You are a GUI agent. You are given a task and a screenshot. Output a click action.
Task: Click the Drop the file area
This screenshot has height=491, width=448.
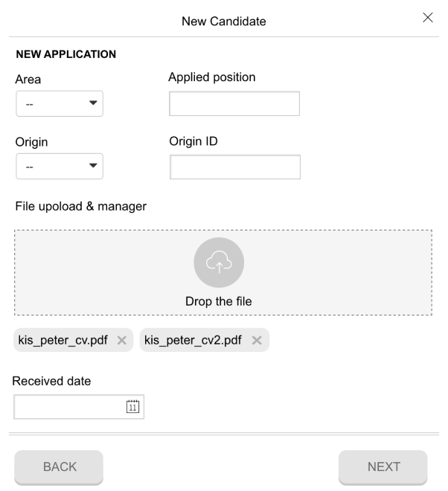tap(223, 272)
